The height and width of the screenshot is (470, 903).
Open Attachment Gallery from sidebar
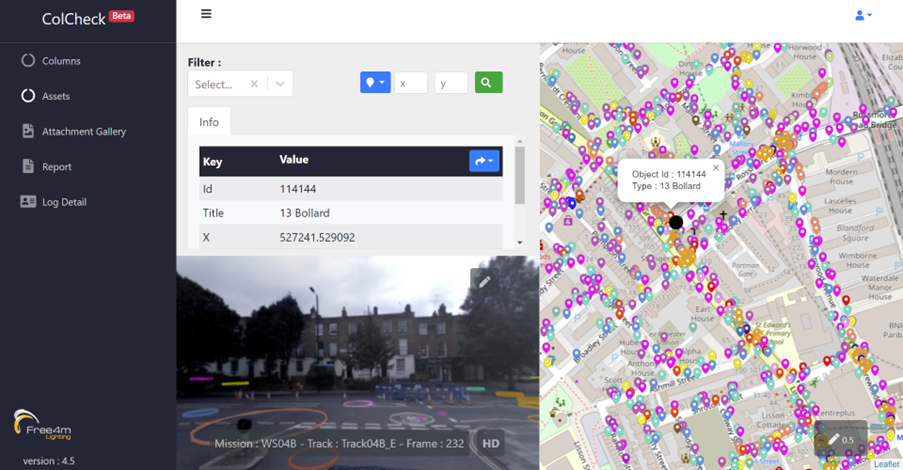click(x=83, y=131)
